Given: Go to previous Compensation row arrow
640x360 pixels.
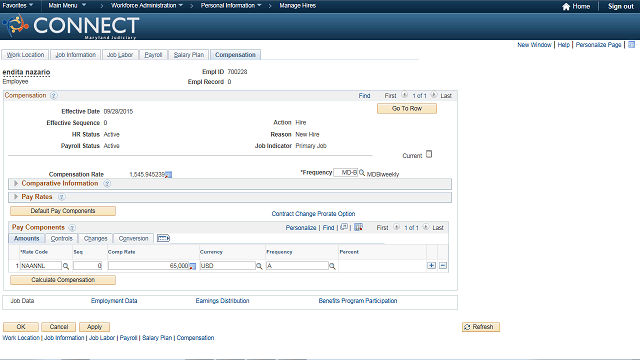Looking at the screenshot, I should 404,95.
